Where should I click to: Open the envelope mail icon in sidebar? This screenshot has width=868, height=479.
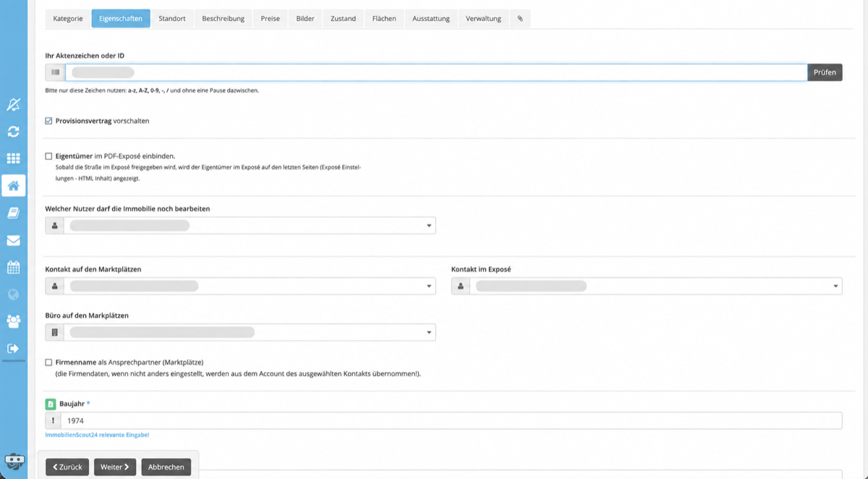13,240
